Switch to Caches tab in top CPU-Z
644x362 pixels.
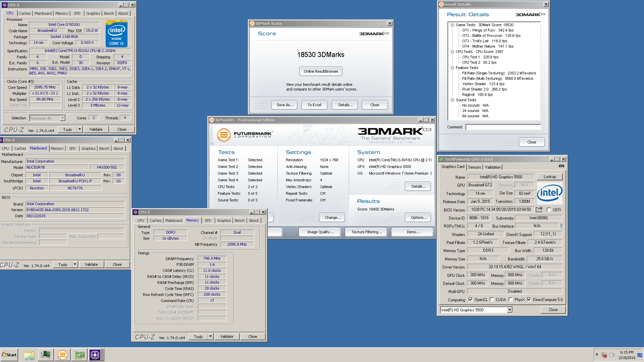pyautogui.click(x=24, y=13)
